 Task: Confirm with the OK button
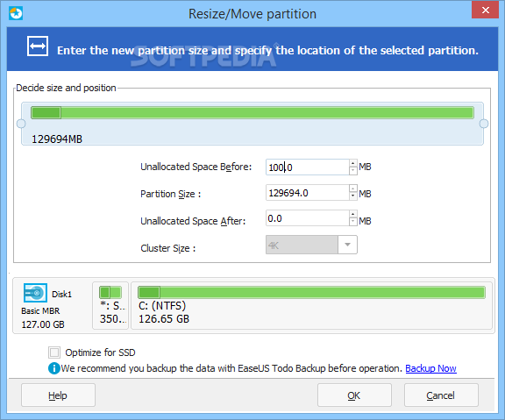coord(354,395)
